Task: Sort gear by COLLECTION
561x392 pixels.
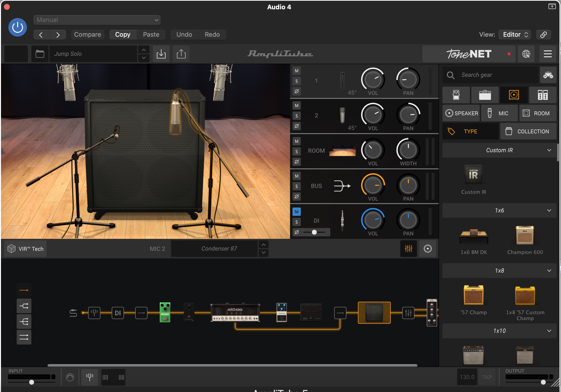Action: 528,131
